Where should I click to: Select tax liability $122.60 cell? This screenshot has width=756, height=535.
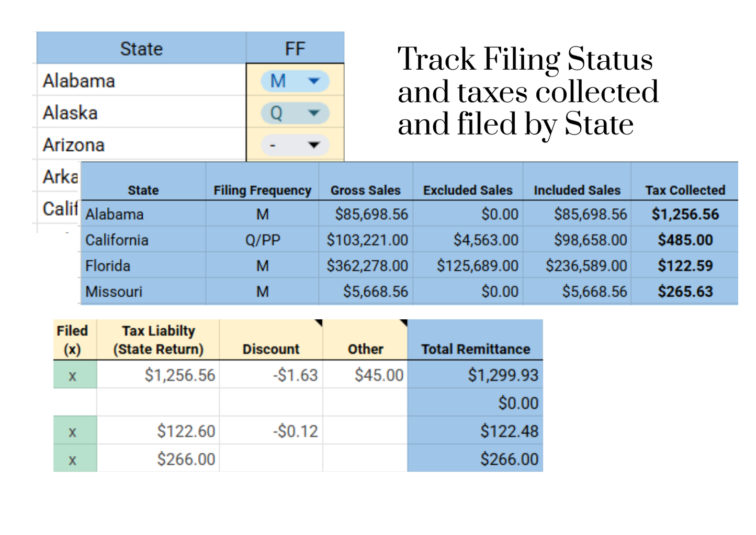click(158, 431)
